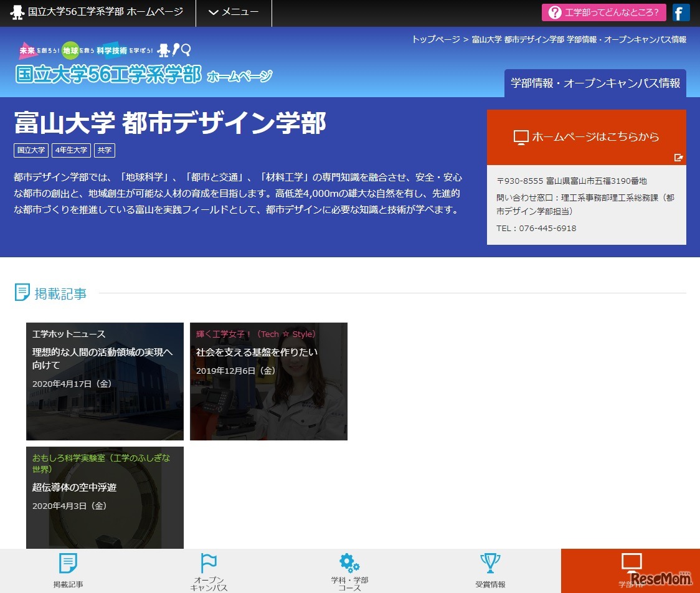Click the 受賞情報 trophy icon
Screen dimensions: 700x593
pos(490,563)
